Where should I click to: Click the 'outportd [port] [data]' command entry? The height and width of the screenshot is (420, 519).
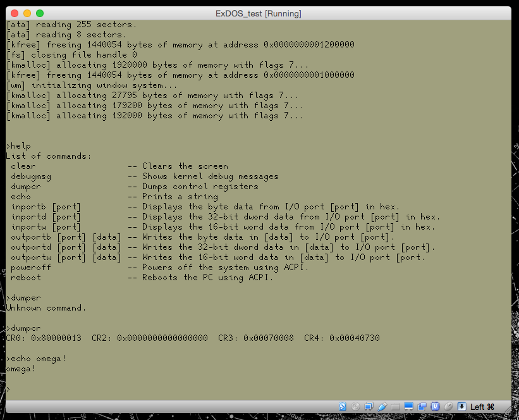click(66, 247)
